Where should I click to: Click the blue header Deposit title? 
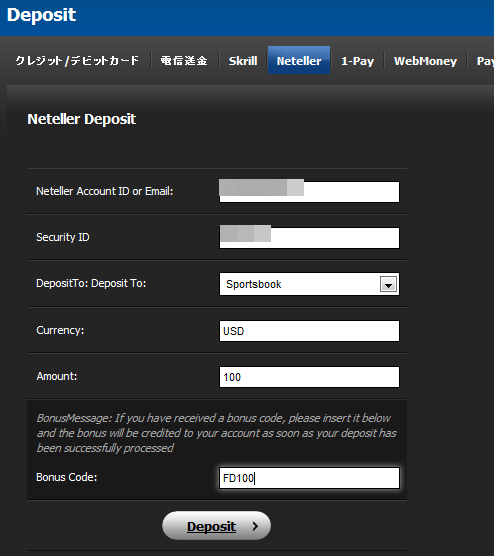41,16
